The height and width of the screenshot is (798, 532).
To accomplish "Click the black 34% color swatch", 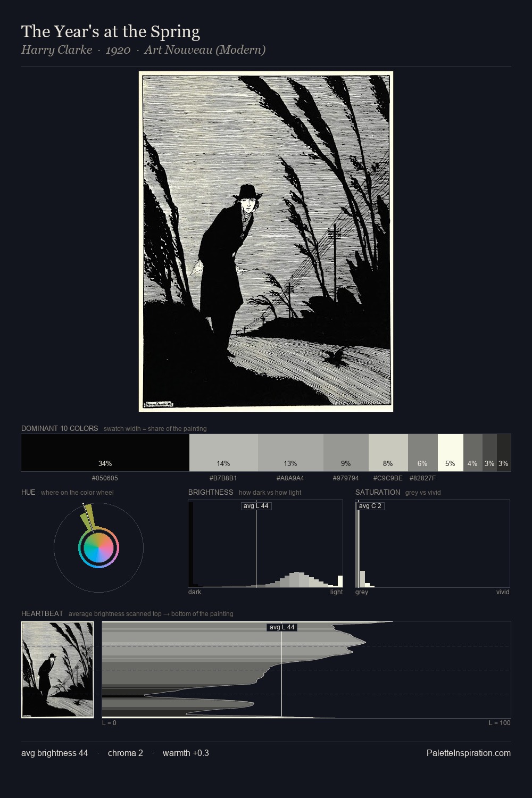I will pyautogui.click(x=105, y=453).
